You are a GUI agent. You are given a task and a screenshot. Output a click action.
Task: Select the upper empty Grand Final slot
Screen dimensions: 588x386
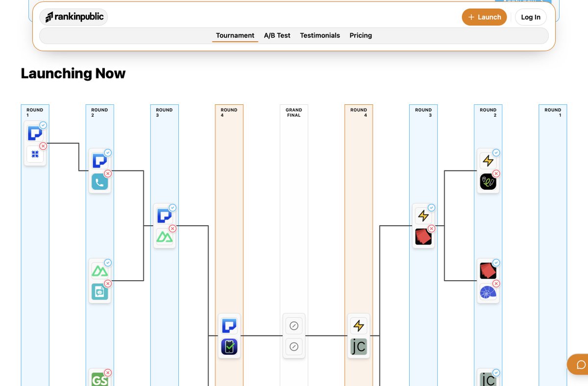pyautogui.click(x=294, y=326)
